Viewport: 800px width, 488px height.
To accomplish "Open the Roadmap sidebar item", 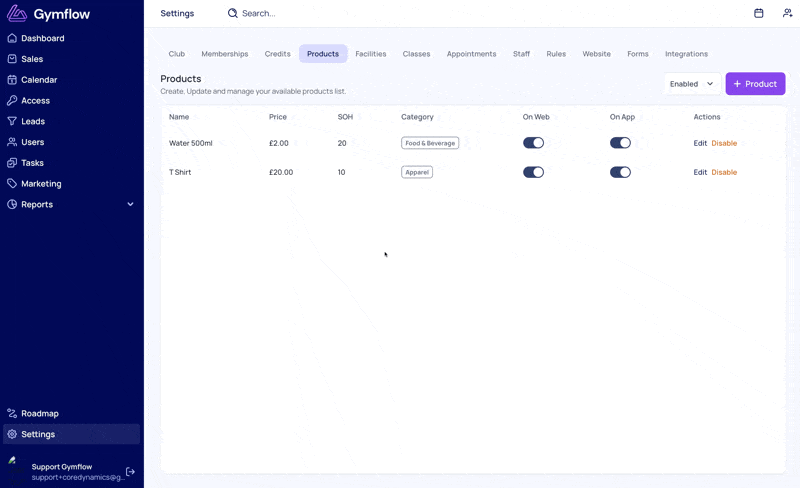I will point(40,413).
